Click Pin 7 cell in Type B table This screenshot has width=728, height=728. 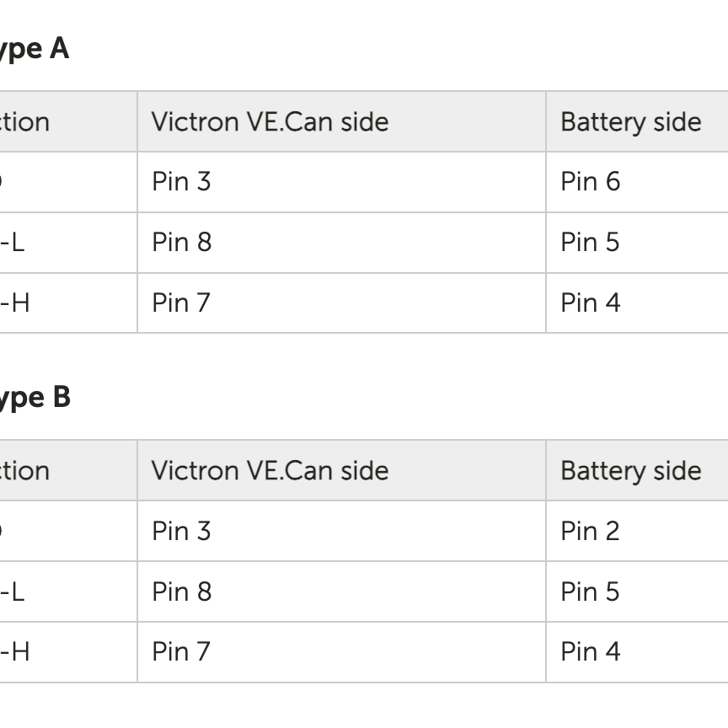point(181,651)
